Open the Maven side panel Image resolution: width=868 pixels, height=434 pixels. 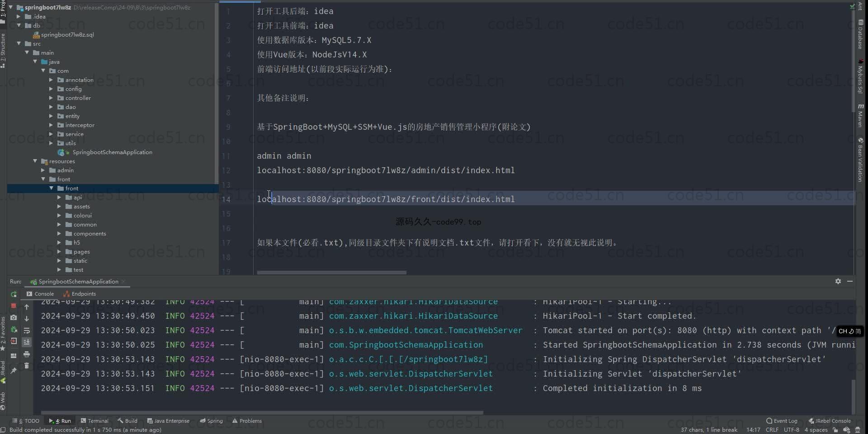pyautogui.click(x=860, y=115)
